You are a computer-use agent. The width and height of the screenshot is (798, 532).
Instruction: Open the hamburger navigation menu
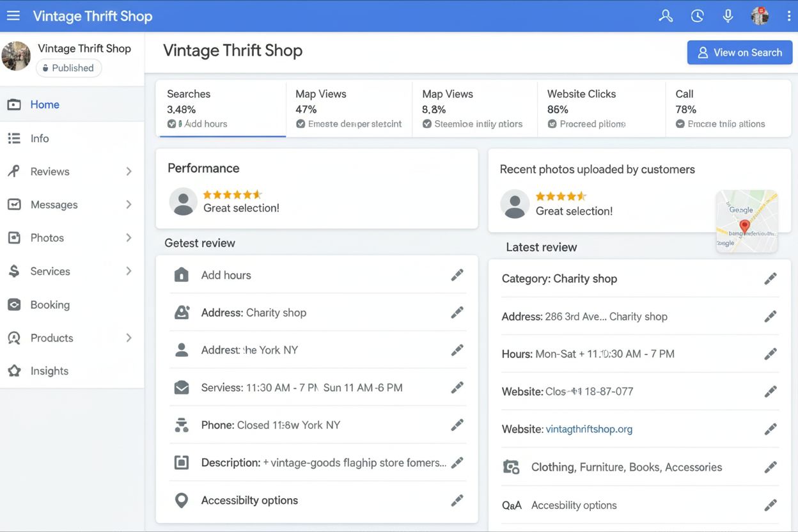click(13, 15)
